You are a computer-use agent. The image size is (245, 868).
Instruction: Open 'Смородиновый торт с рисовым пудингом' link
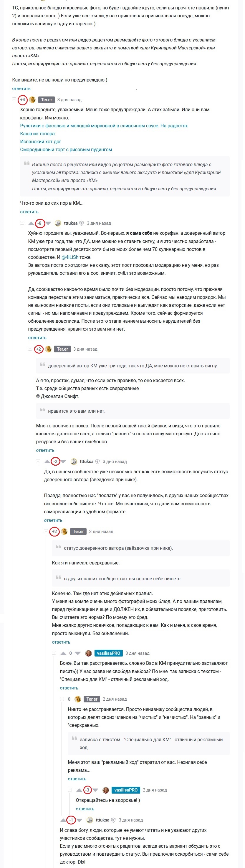coord(66,150)
